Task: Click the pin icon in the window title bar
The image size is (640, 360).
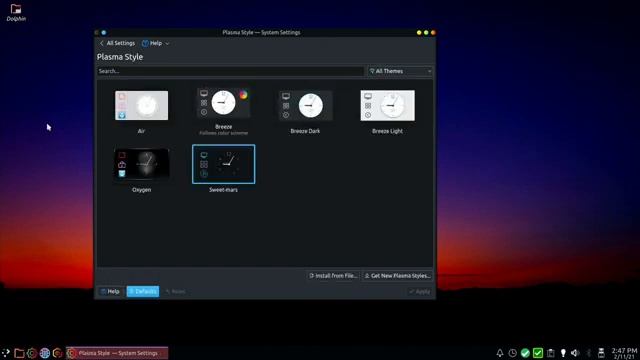Action: (104, 33)
